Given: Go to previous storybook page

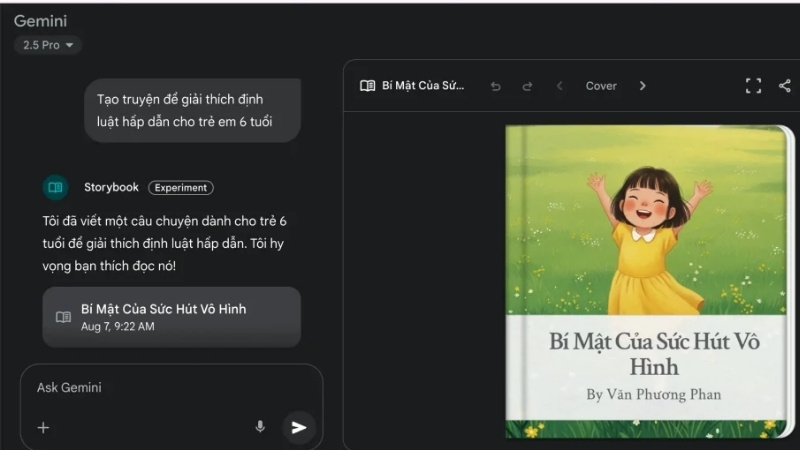Looking at the screenshot, I should [x=560, y=86].
